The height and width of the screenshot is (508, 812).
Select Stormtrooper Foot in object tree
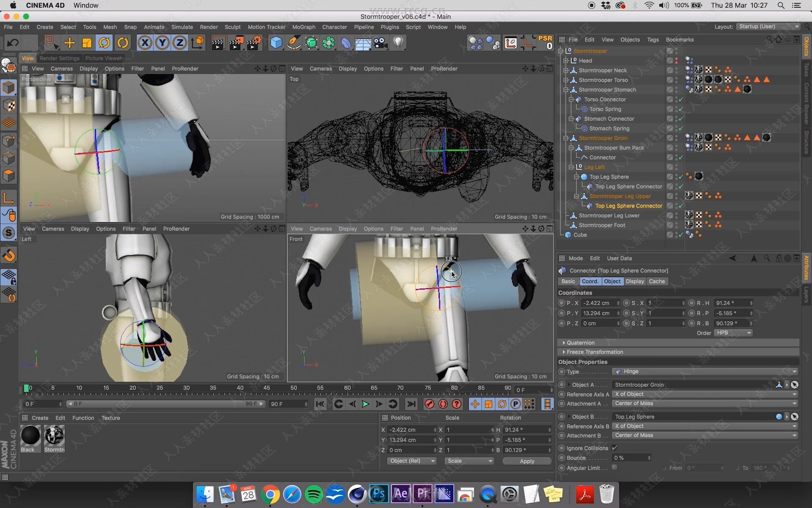(x=602, y=225)
